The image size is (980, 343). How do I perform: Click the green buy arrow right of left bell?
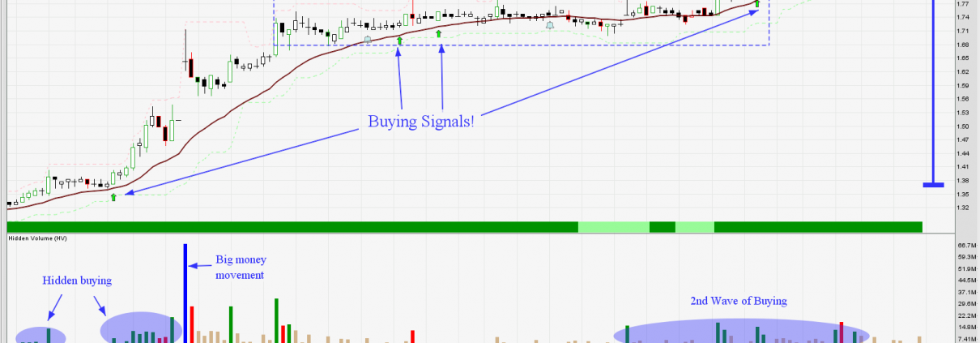[x=399, y=40]
